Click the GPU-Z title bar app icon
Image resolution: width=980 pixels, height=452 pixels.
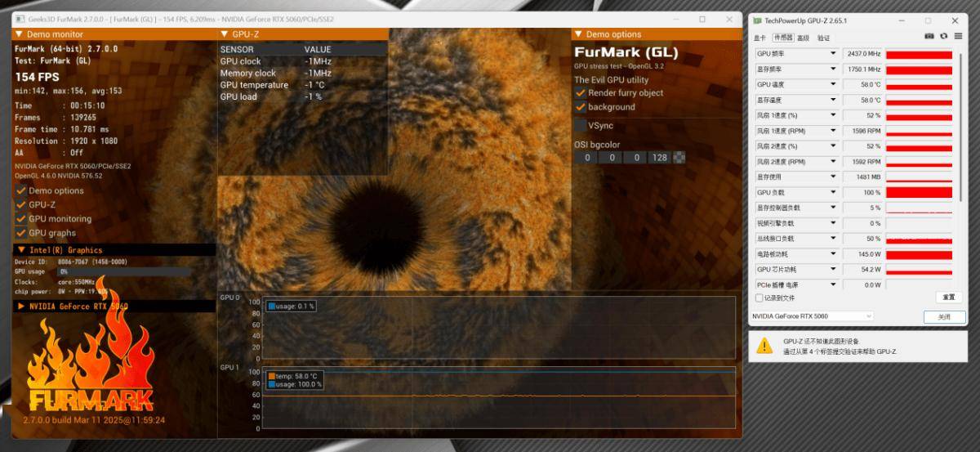[758, 20]
